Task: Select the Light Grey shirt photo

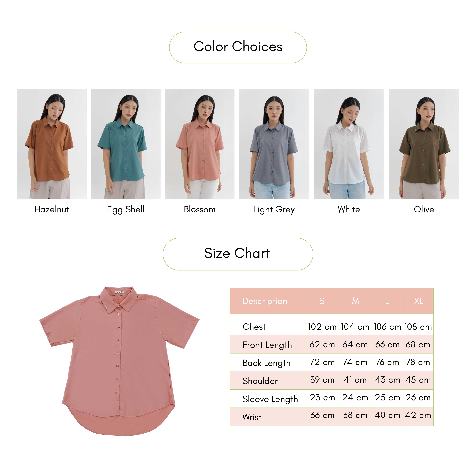Action: (x=274, y=144)
